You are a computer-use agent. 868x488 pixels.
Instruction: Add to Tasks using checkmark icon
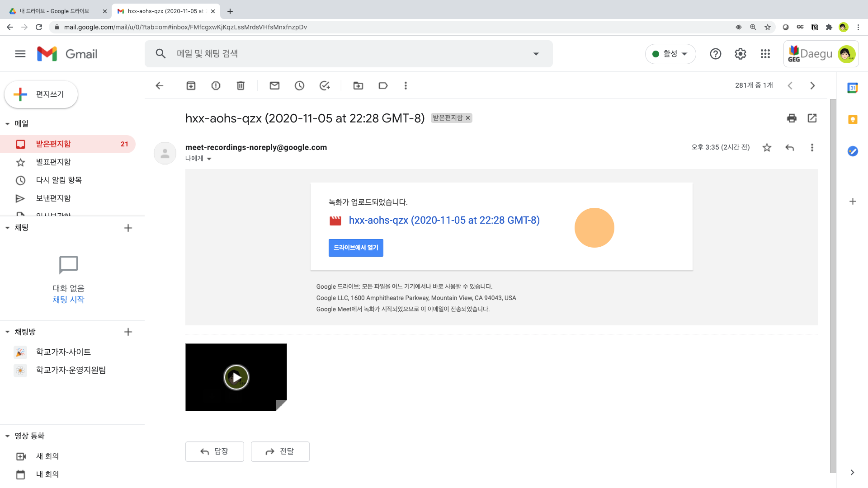click(x=325, y=85)
